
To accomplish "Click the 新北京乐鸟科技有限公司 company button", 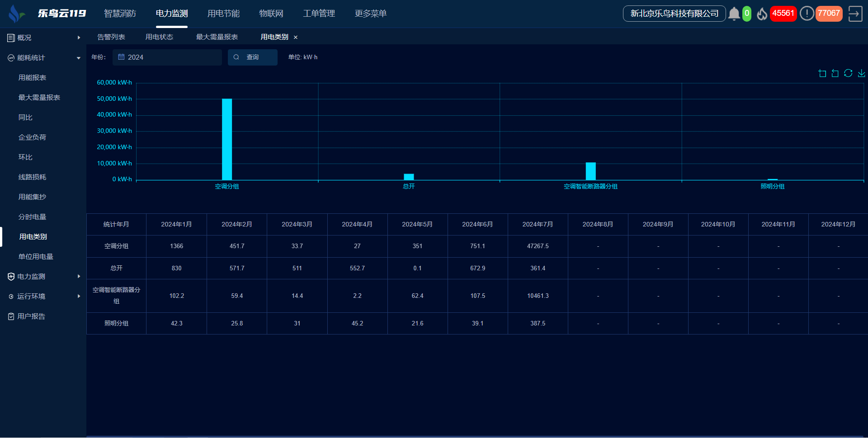I will [674, 14].
